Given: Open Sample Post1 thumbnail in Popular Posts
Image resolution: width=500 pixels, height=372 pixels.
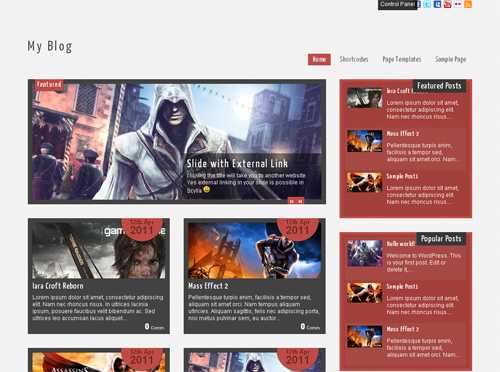Looking at the screenshot, I should click(x=365, y=293).
